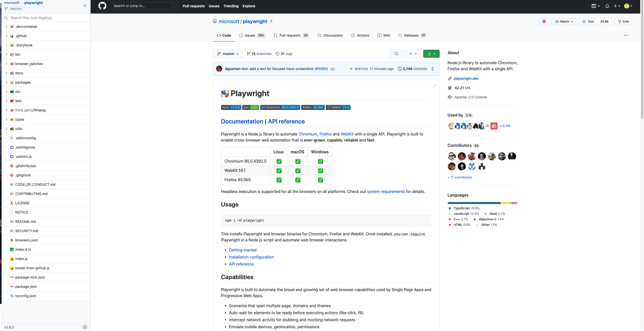Close the file tree sidebar
Viewport: 644px width, 331px height.
coord(85,6)
